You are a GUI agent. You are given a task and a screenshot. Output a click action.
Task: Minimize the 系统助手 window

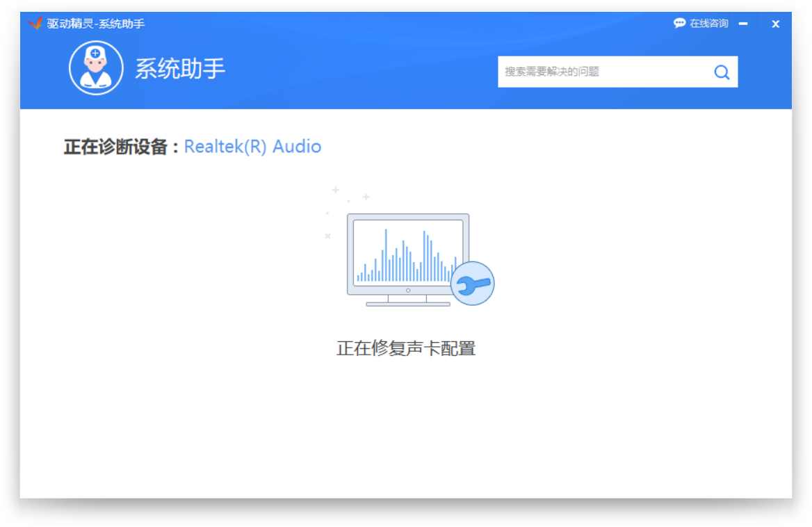(x=743, y=24)
